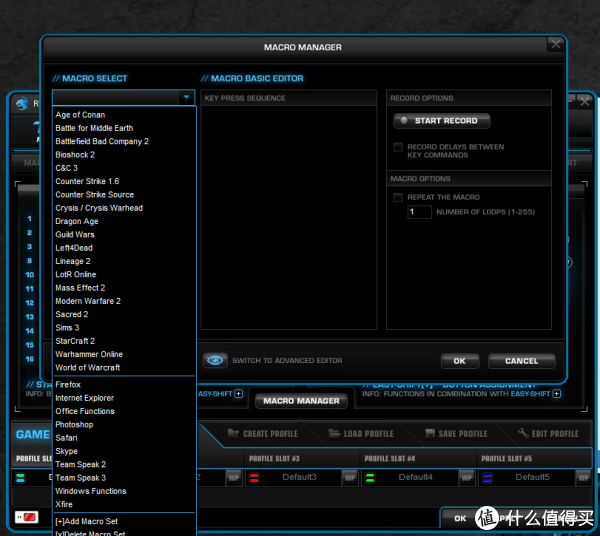Click Load Profile in main window
The width and height of the screenshot is (600, 536).
tap(361, 433)
